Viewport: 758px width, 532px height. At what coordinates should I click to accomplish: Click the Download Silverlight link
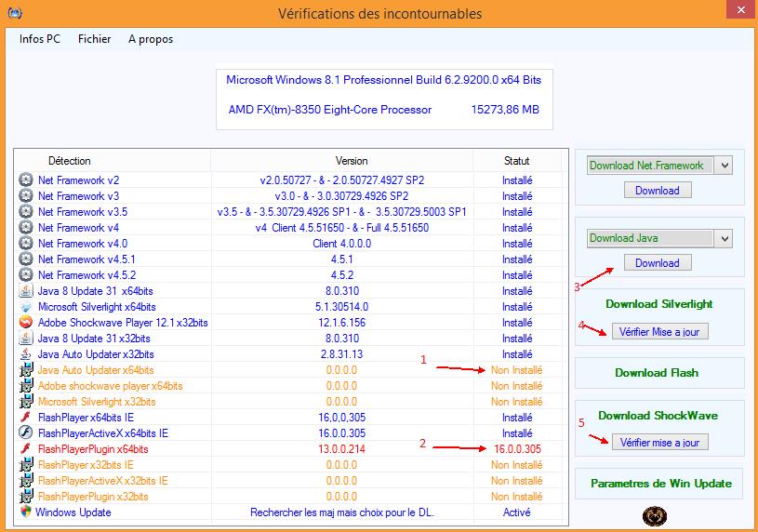tap(658, 304)
